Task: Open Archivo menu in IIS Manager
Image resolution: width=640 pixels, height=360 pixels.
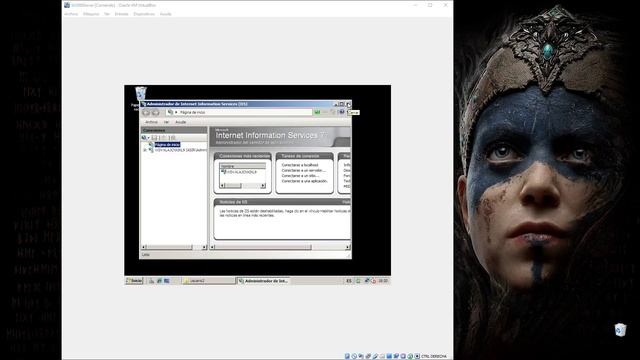Action: click(x=151, y=122)
